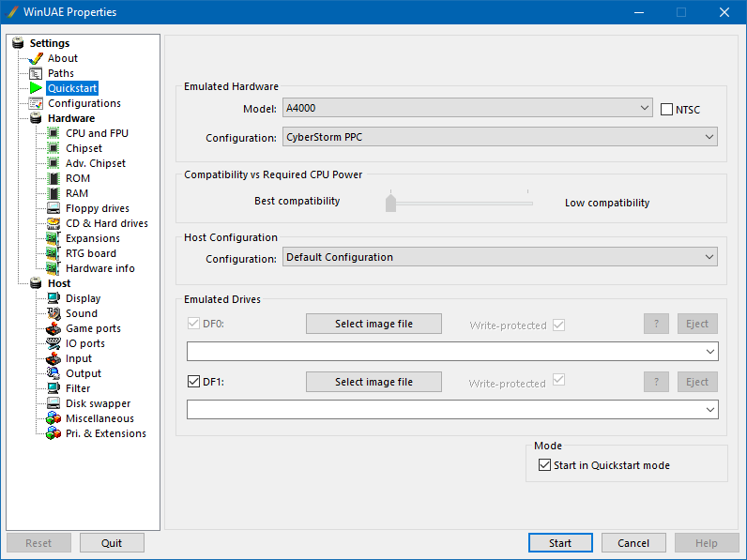Disable Start in Quickstart mode
The width and height of the screenshot is (747, 560).
(544, 465)
